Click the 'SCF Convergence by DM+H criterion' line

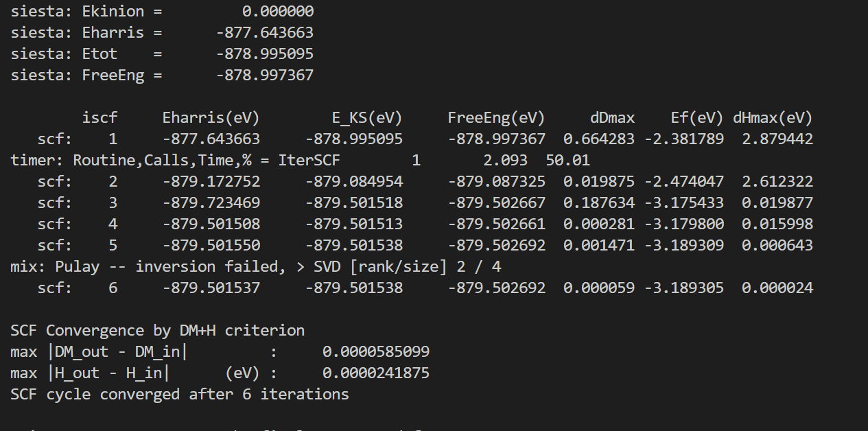pos(157,331)
